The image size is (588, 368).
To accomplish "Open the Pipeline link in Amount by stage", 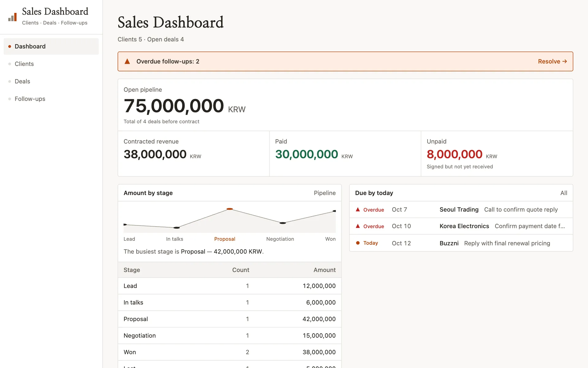I will (325, 193).
